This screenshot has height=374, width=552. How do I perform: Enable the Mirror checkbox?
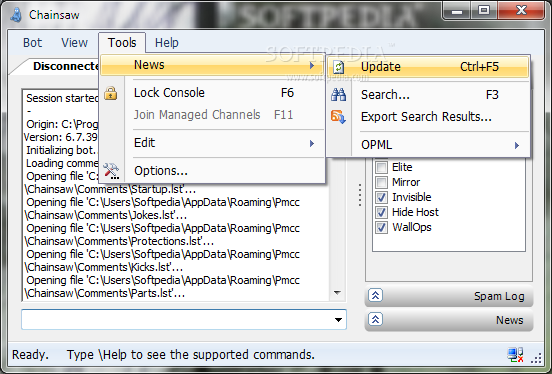381,182
